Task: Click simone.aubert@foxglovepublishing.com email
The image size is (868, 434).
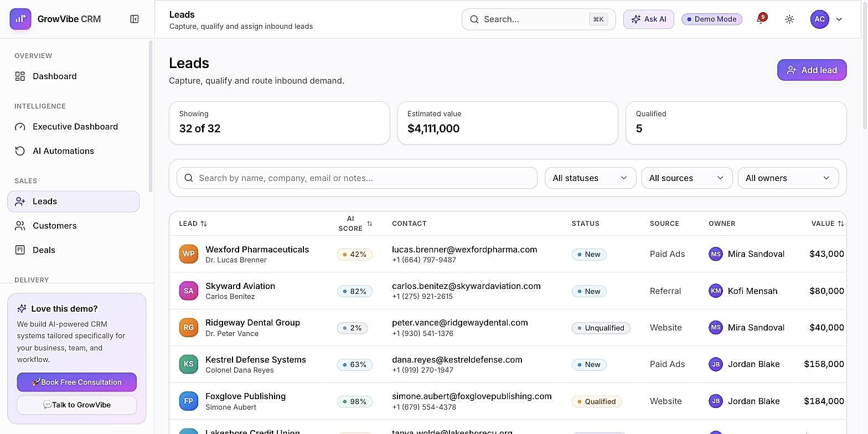Action: click(472, 396)
